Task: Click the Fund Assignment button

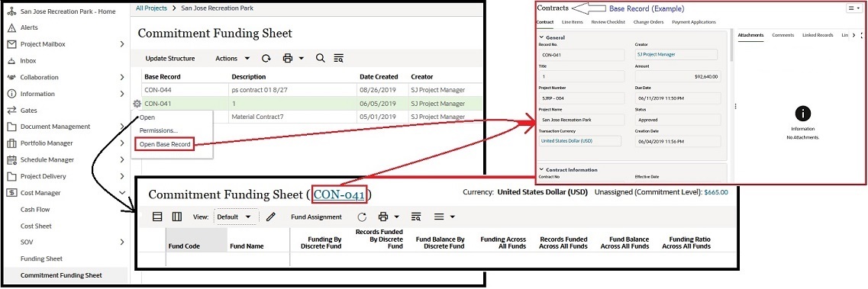Action: 316,217
